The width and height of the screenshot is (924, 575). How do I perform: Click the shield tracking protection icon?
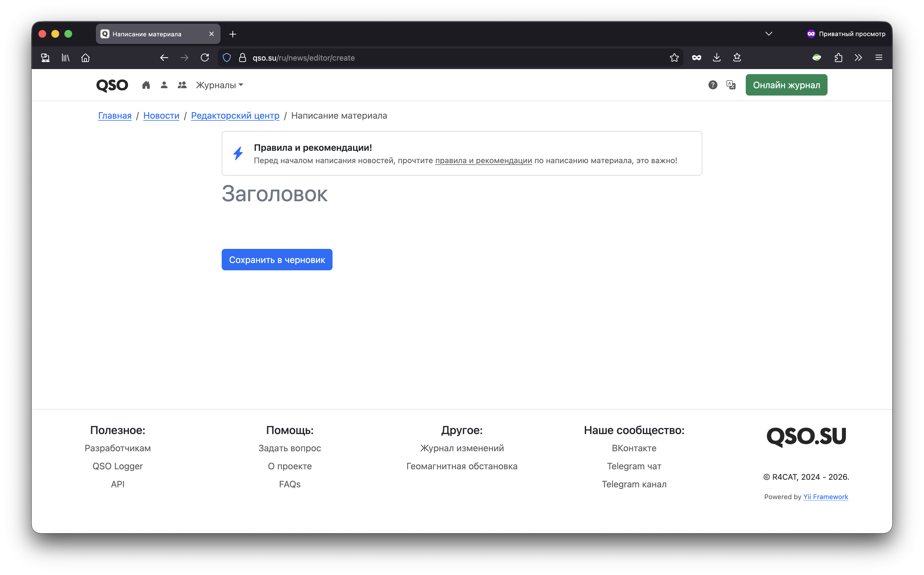click(x=227, y=57)
